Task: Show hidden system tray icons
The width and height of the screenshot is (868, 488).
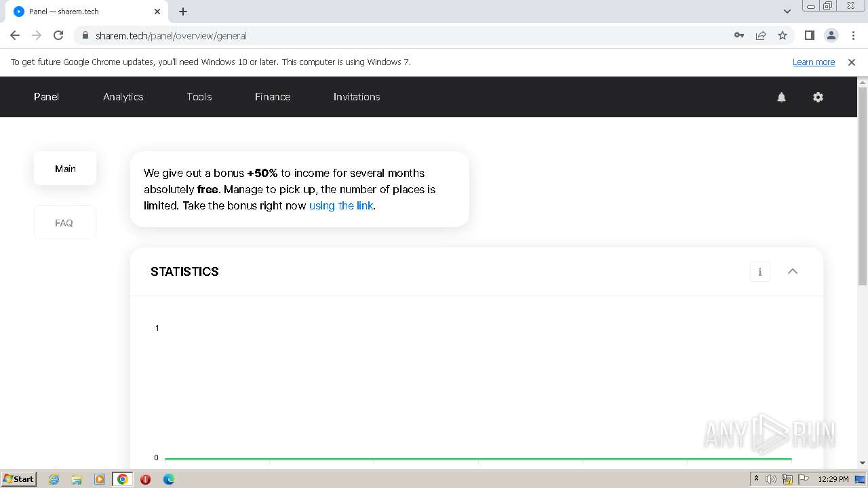Action: pos(756,479)
